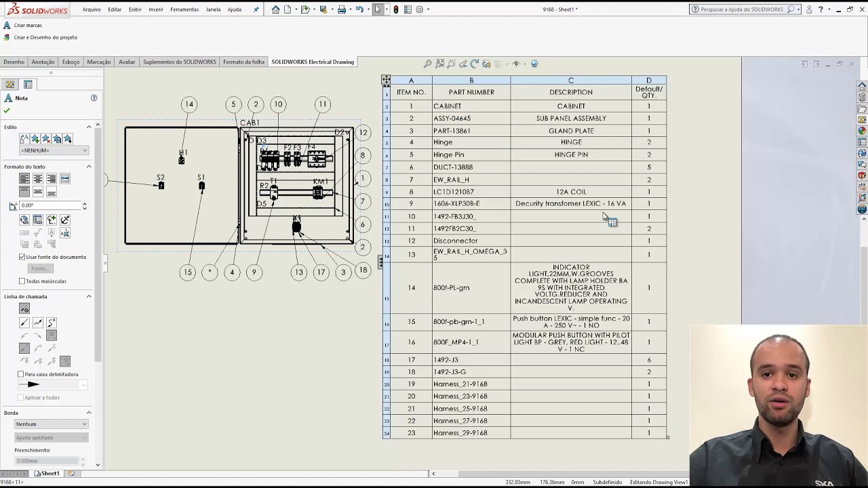The image size is (868, 488).
Task: Switch to the Anotação tab
Action: click(x=43, y=62)
